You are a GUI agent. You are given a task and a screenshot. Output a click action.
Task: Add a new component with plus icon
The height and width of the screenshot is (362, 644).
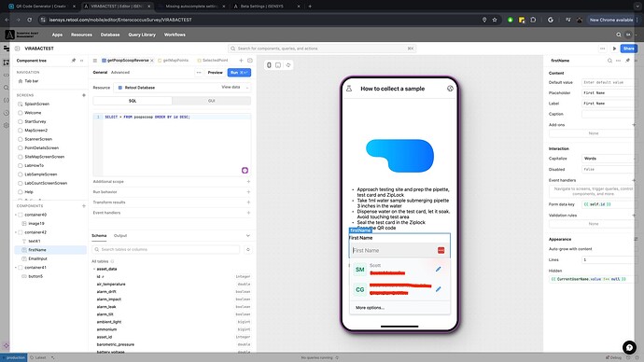point(84,205)
